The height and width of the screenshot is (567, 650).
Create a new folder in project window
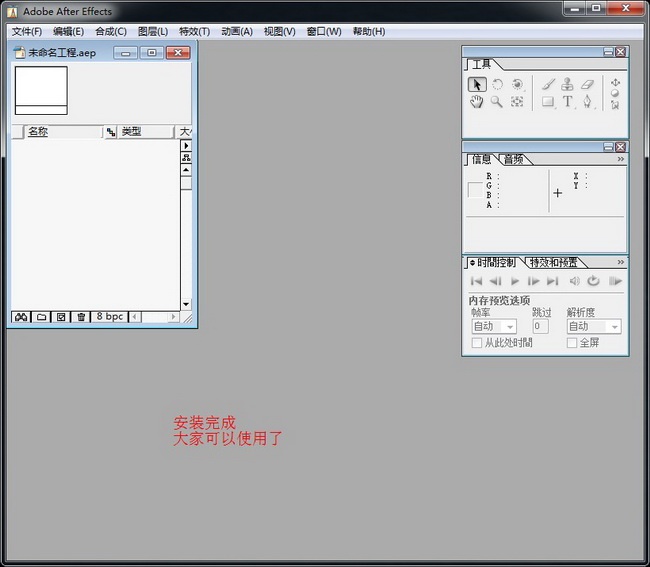[x=41, y=317]
